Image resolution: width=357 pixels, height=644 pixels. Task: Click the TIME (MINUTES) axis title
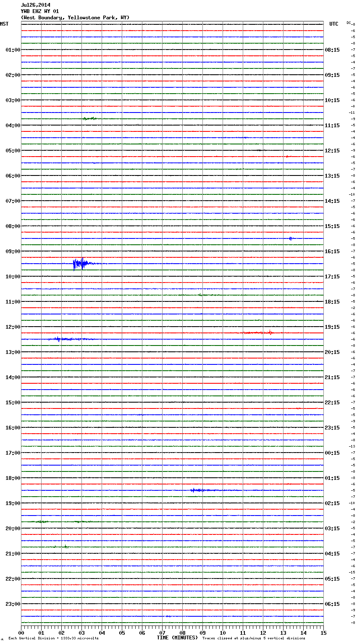[x=177, y=638]
